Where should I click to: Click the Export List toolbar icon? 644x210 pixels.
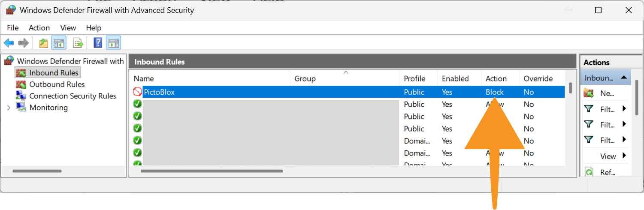coord(78,43)
